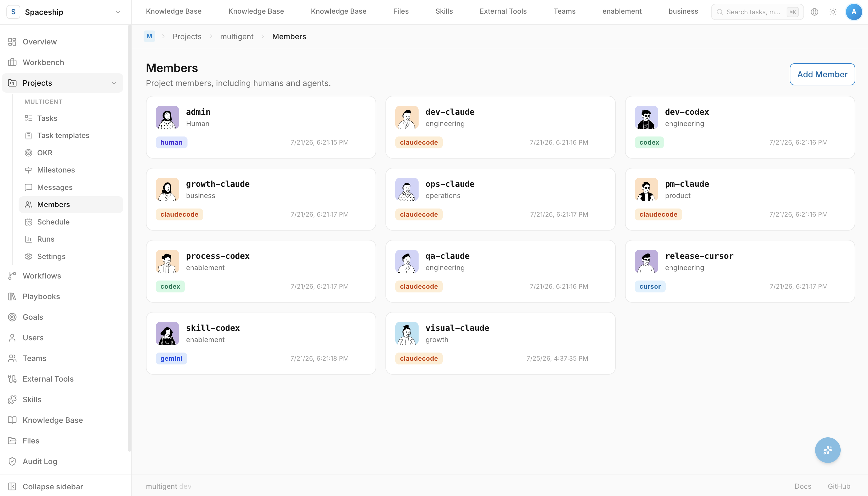
Task: Open the first Knowledge Base top tab
Action: (174, 11)
